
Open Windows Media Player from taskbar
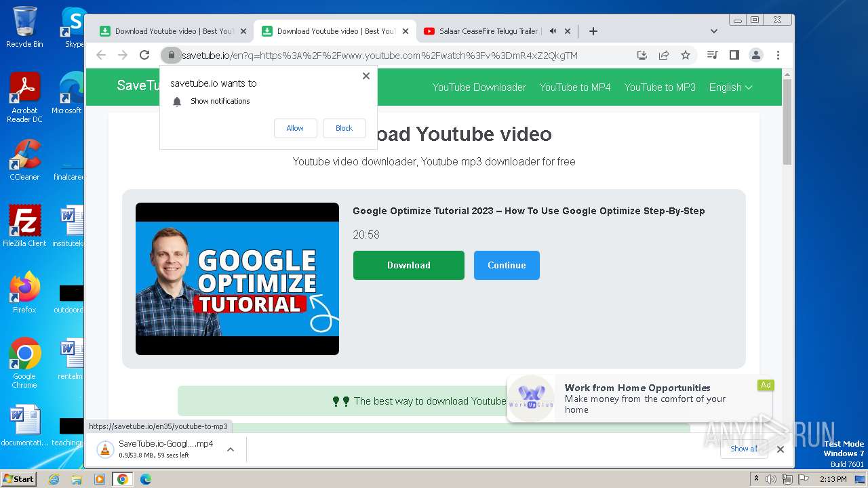(100, 479)
